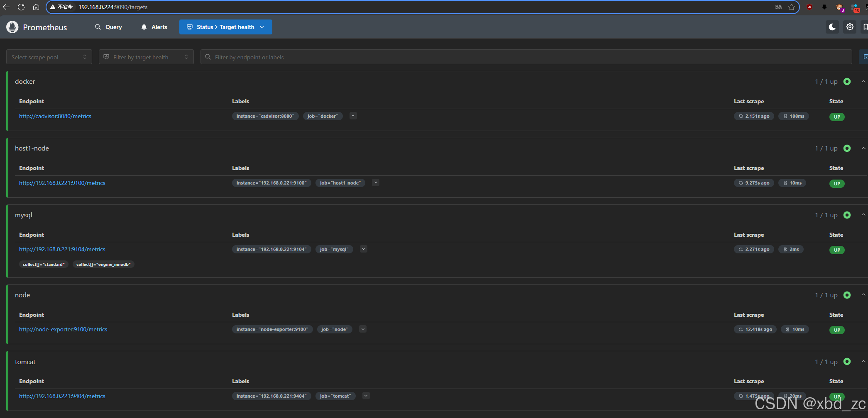This screenshot has width=868, height=418.
Task: Go to the browser home page icon
Action: (36, 7)
